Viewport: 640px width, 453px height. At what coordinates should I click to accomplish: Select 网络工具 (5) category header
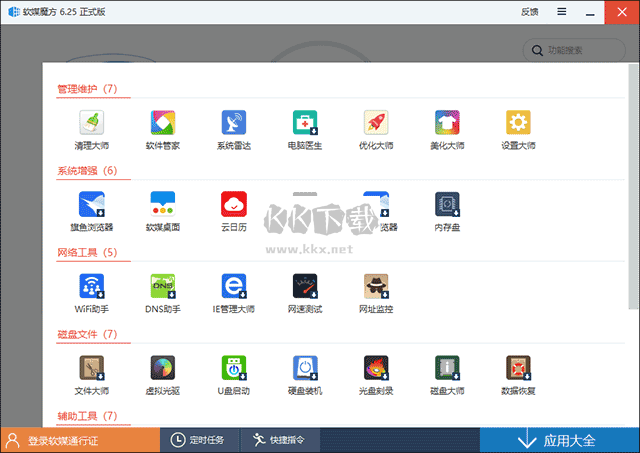[x=87, y=253]
